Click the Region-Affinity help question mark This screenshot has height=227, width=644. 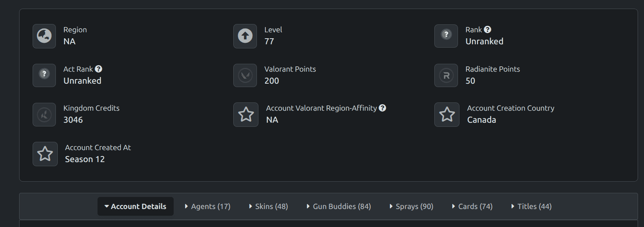pos(382,108)
